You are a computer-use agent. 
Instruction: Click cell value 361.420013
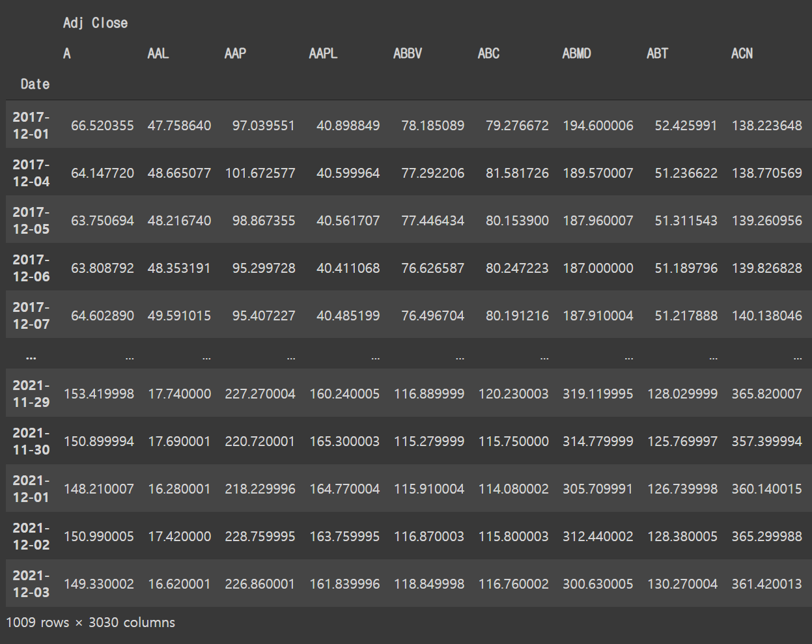(767, 584)
